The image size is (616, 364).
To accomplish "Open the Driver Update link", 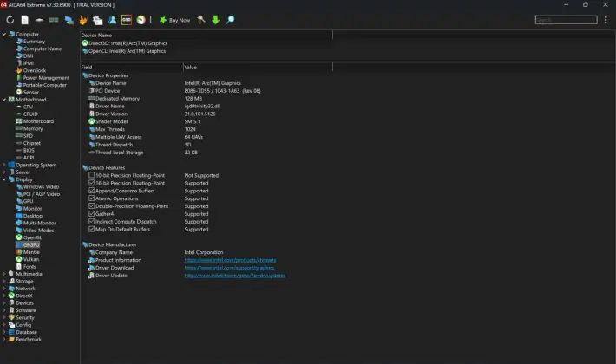I will (235, 276).
